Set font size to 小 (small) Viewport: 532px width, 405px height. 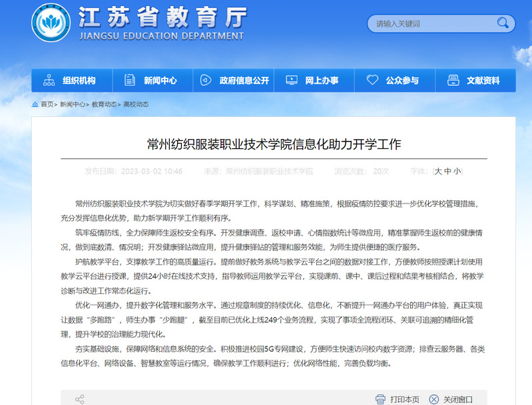click(x=457, y=171)
